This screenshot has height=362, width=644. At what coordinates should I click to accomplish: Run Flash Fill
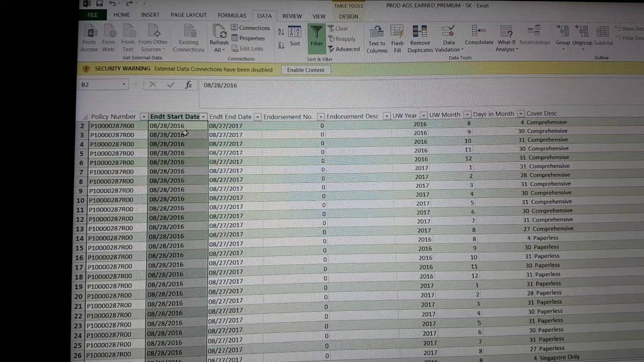[x=397, y=39]
